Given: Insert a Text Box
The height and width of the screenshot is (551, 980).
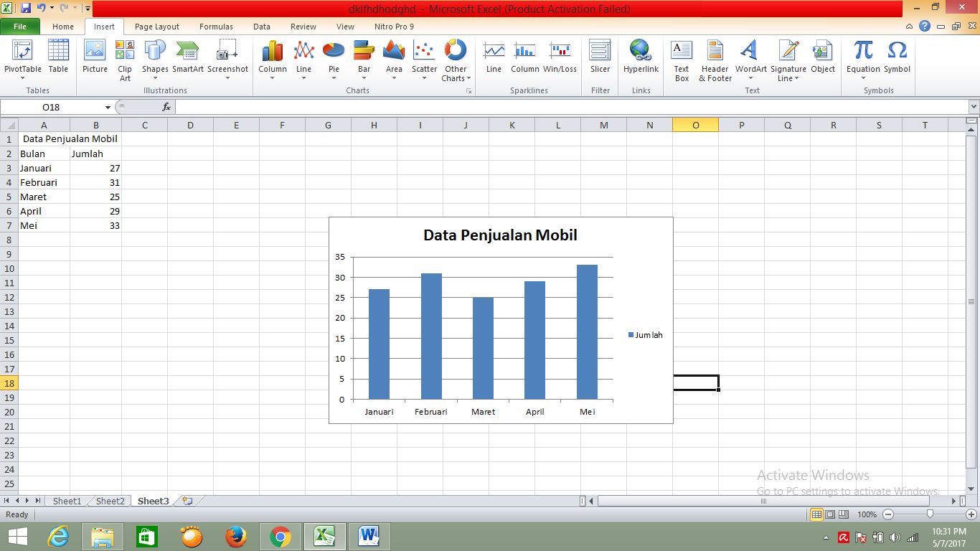Looking at the screenshot, I should point(682,61).
